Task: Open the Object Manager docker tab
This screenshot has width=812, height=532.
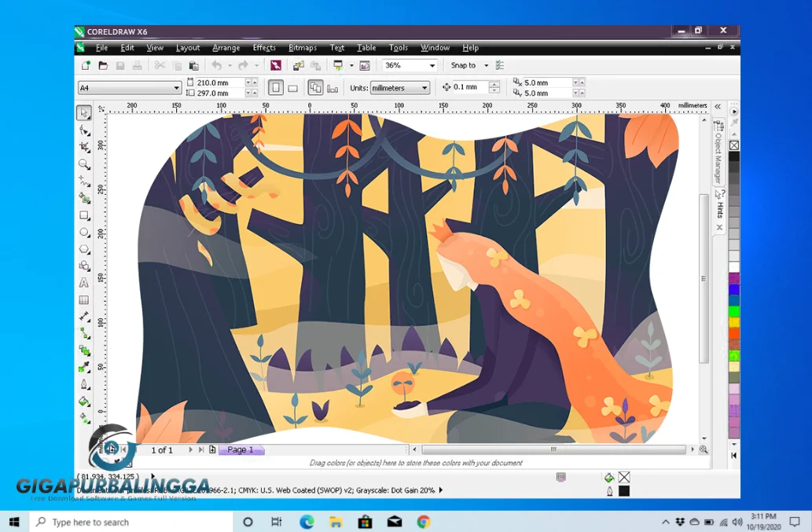Action: [x=718, y=152]
